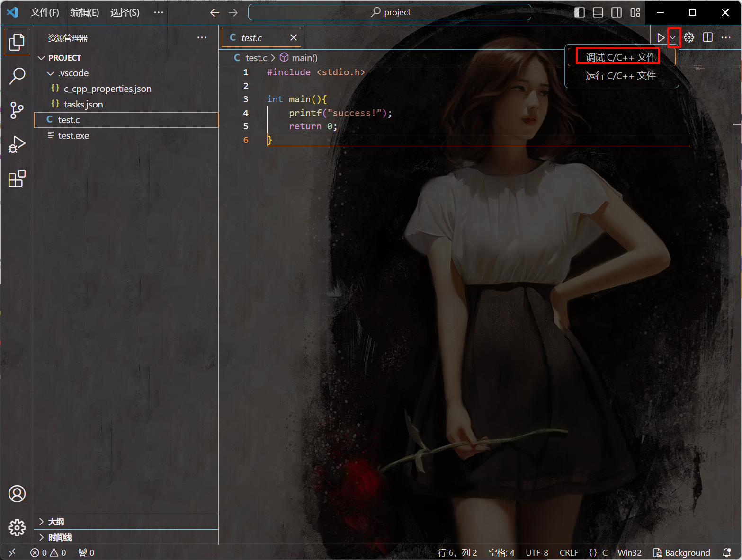742x560 pixels.
Task: Open tasks.json file
Action: click(x=126, y=105)
